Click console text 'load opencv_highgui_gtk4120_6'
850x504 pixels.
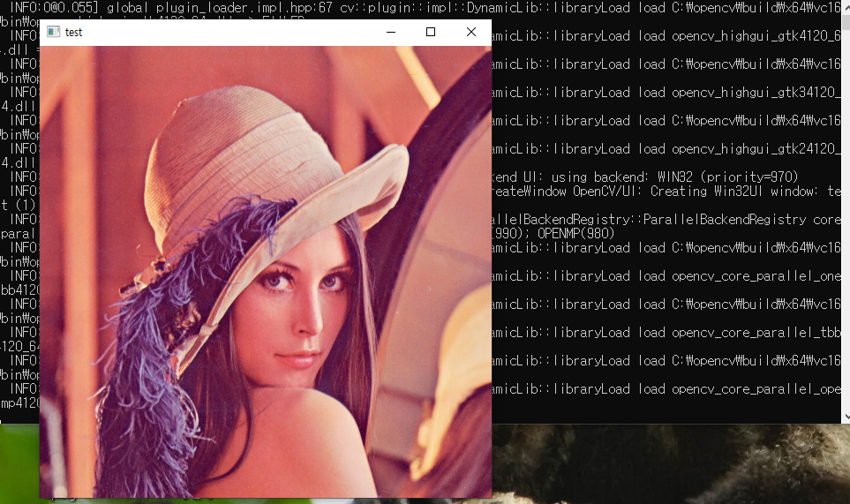coord(740,36)
